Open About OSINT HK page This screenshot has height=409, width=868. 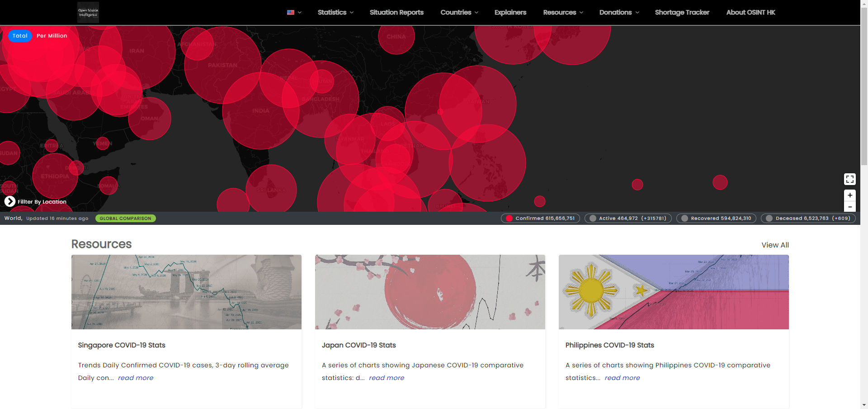[x=751, y=13]
